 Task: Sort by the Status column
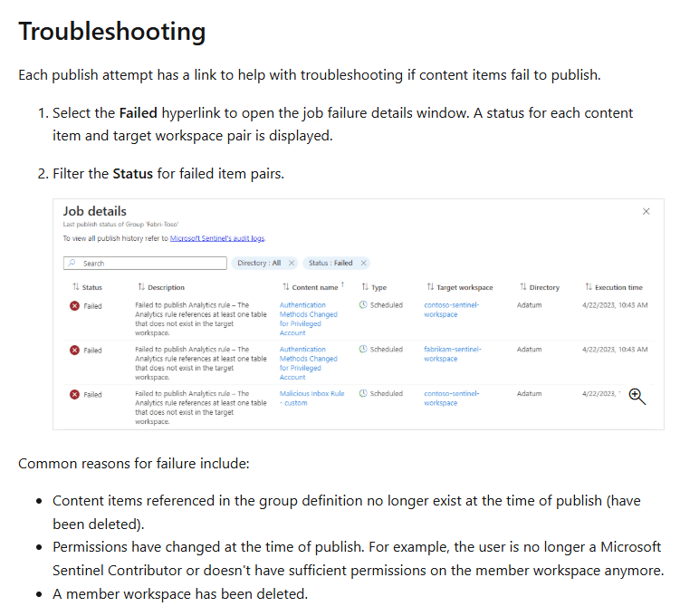pos(87,287)
